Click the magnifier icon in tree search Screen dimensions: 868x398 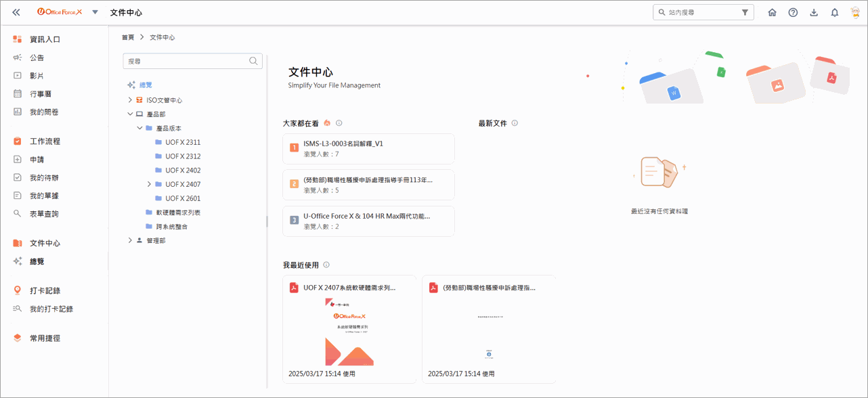click(253, 61)
